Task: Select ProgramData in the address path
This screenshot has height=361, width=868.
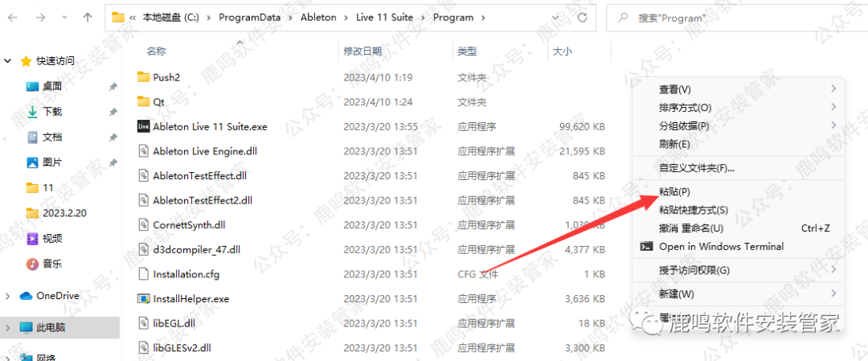Action: coord(252,17)
